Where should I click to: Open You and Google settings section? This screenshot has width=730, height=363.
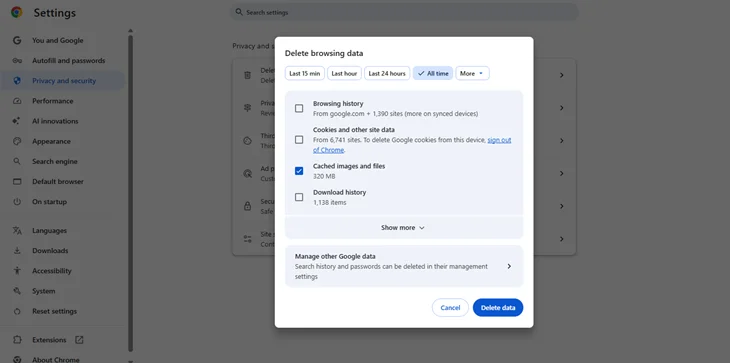(63, 40)
